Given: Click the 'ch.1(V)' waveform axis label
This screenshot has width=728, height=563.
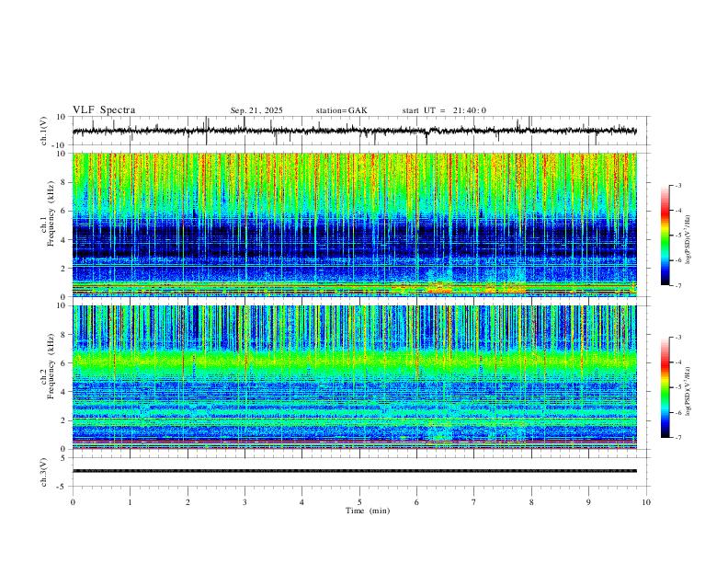Looking at the screenshot, I should pyautogui.click(x=44, y=131).
